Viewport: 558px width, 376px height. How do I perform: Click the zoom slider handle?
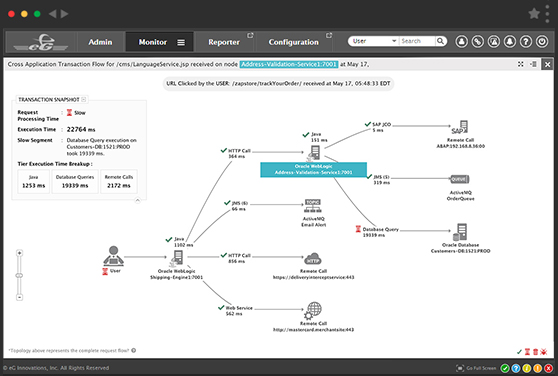[x=20, y=275]
